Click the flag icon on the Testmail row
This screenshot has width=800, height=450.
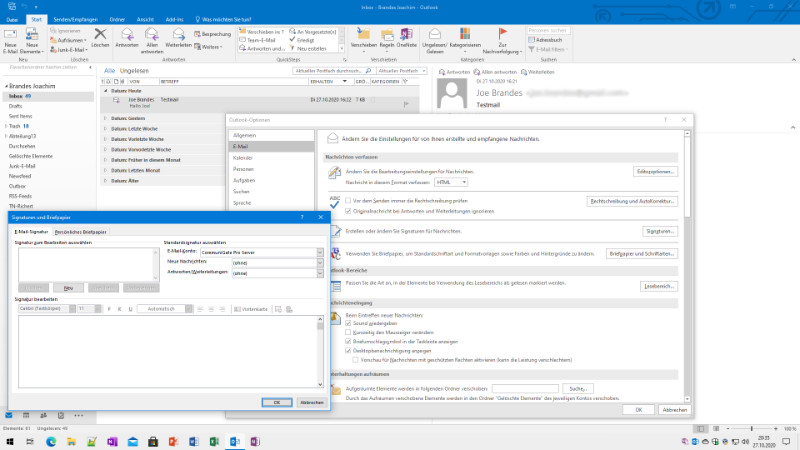[406, 104]
